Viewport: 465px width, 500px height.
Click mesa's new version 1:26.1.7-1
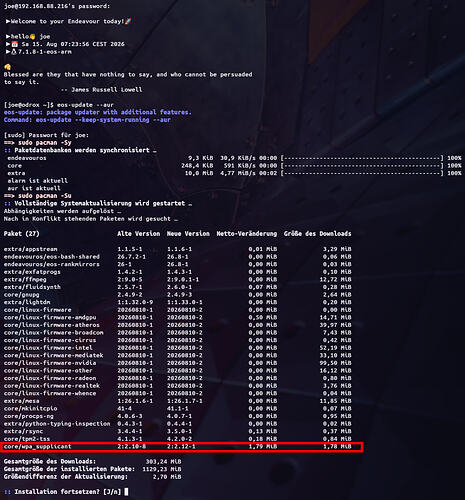pyautogui.click(x=185, y=401)
